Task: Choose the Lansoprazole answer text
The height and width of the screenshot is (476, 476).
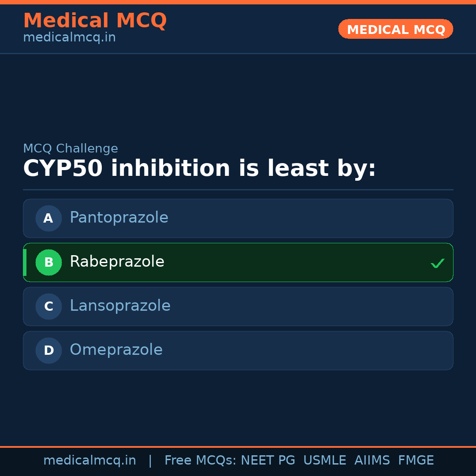Action: coord(120,306)
